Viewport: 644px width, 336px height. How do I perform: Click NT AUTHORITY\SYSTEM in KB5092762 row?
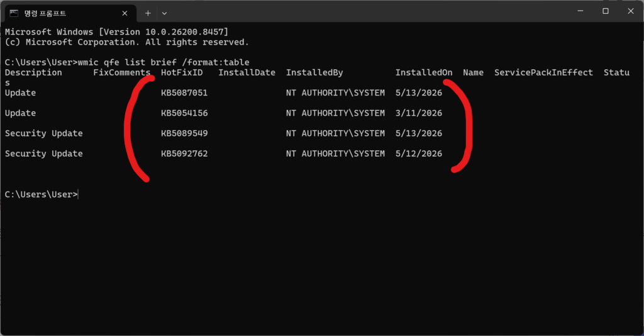pos(336,154)
